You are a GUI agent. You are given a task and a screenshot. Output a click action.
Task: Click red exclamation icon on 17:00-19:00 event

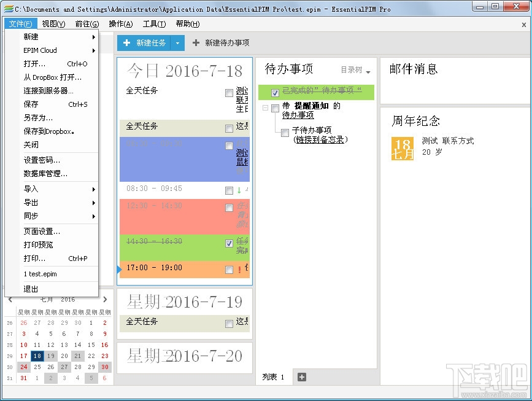239,268
